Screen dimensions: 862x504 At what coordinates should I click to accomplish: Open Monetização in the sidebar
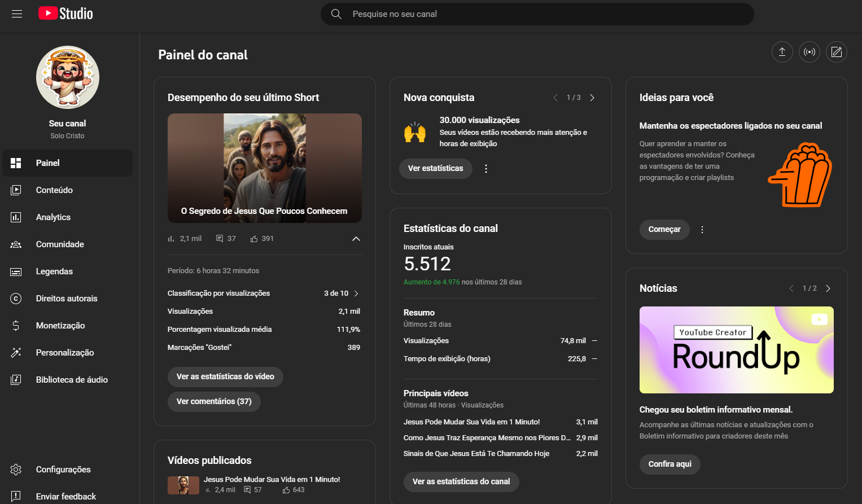coord(68,326)
